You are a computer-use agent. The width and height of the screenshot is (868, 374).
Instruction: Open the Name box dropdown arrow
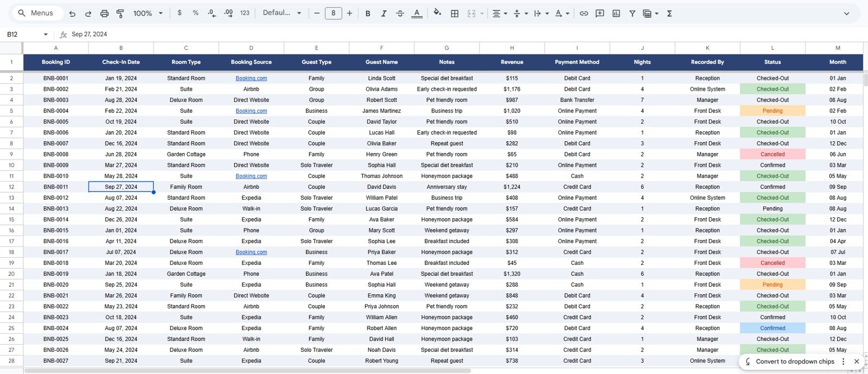[x=46, y=34]
